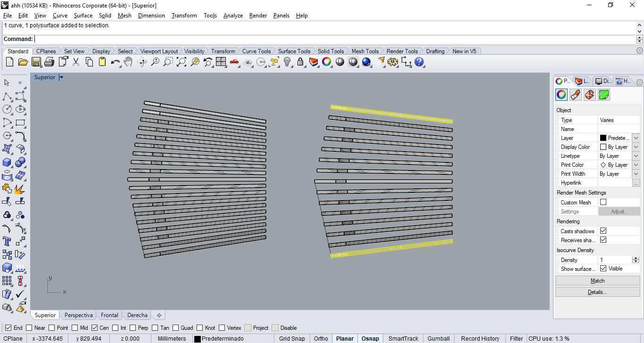Open the Surface menu

[83, 16]
